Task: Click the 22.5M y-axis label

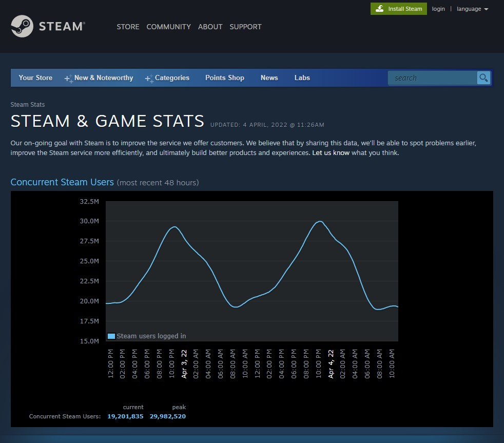Action: [89, 281]
